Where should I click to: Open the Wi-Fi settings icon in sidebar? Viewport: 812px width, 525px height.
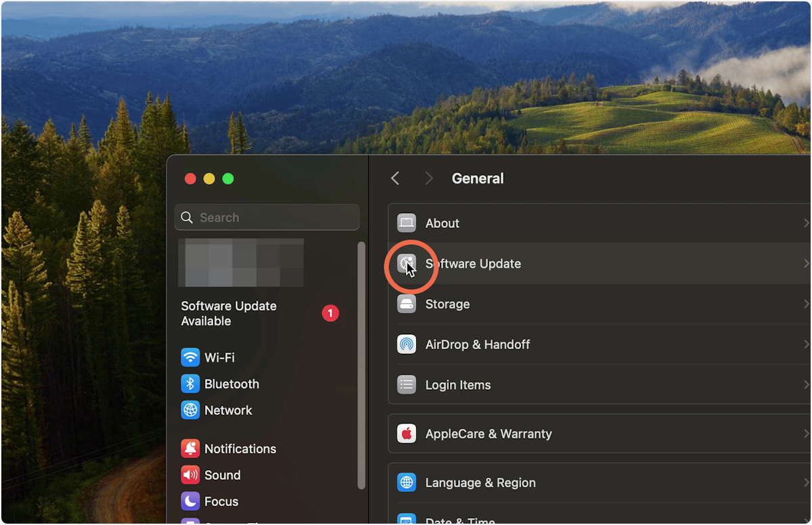click(190, 357)
